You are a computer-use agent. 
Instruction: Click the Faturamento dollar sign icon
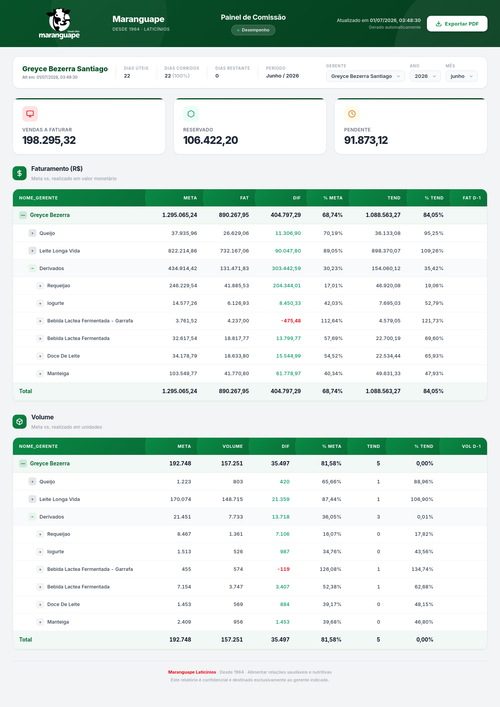click(19, 173)
